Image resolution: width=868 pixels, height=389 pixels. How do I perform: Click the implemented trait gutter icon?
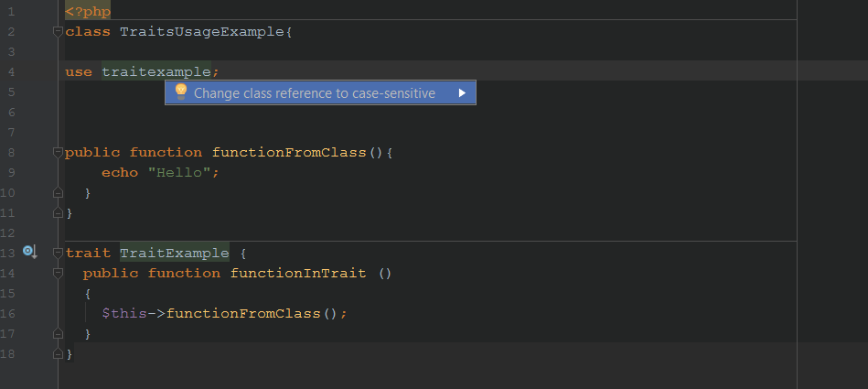(x=30, y=252)
